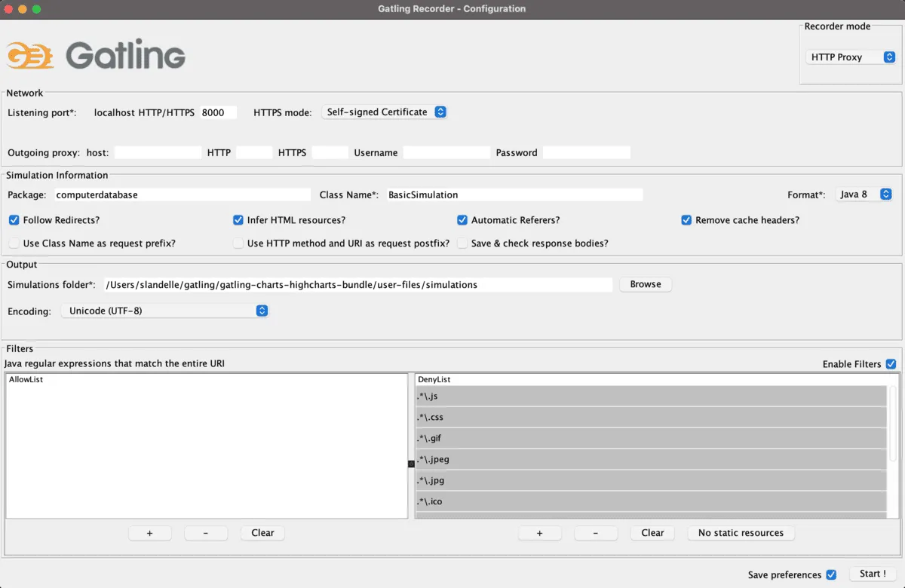Click the Browse button for Simulations folder
The width and height of the screenshot is (905, 588).
646,284
